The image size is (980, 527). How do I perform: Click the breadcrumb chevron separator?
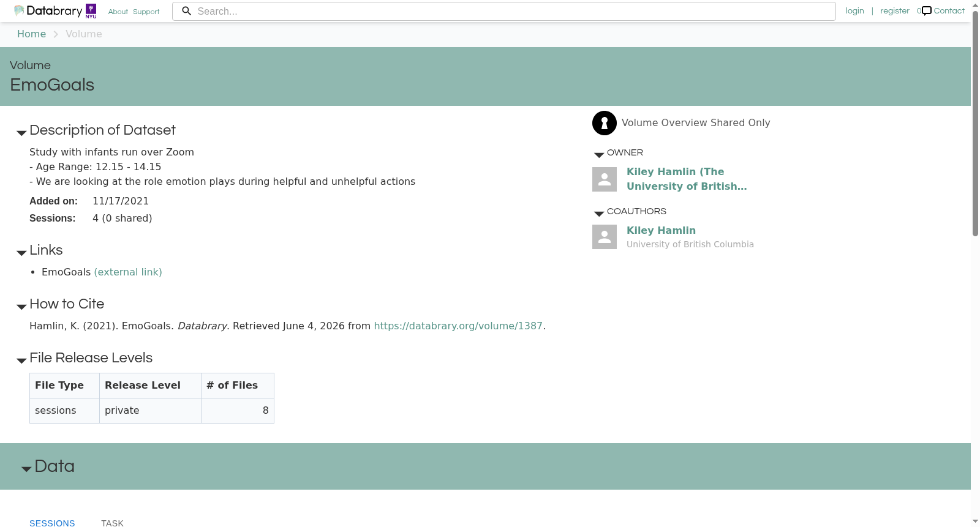coord(56,34)
